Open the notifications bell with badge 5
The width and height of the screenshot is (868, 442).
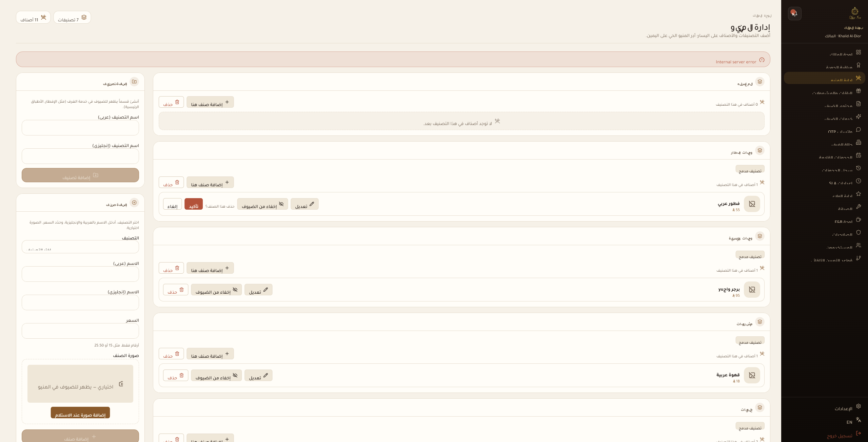794,14
